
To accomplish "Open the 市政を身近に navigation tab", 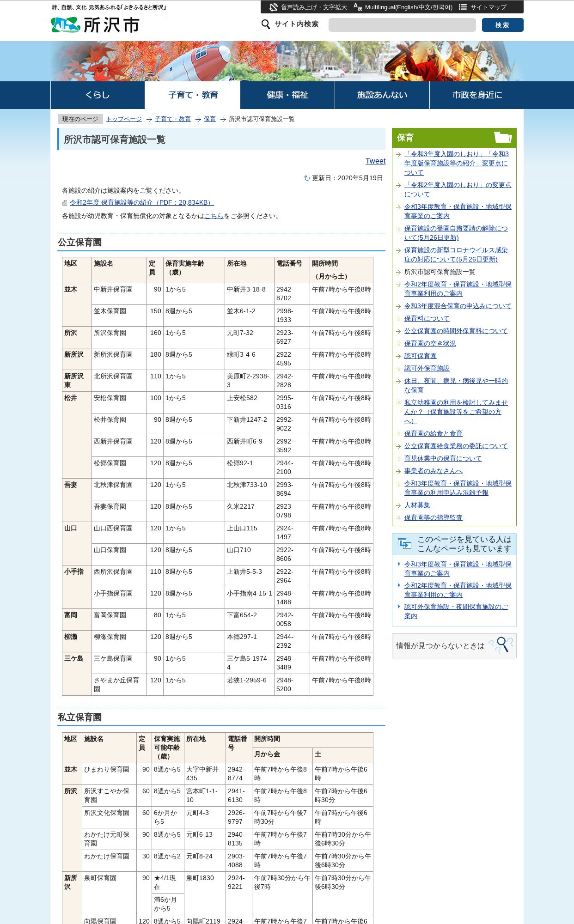I will (x=477, y=95).
